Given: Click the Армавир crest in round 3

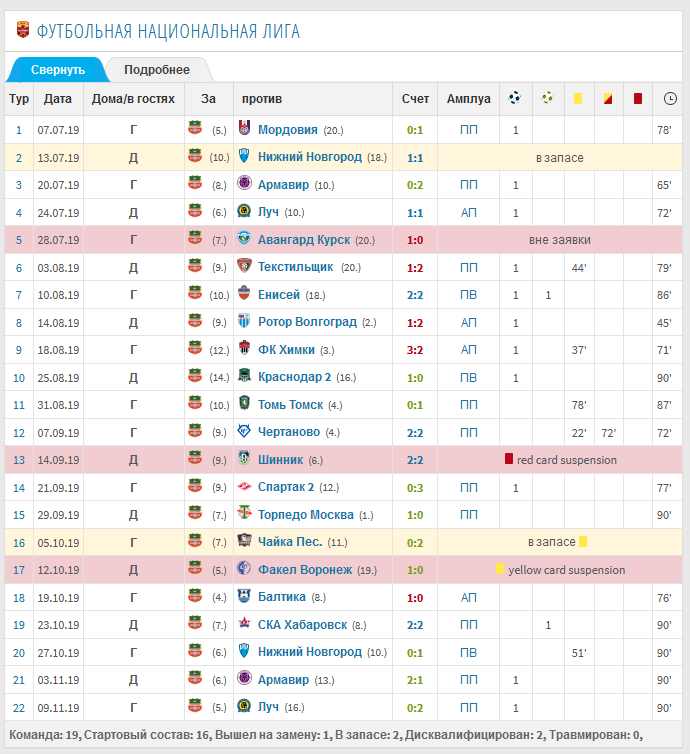Looking at the screenshot, I should pos(244,183).
